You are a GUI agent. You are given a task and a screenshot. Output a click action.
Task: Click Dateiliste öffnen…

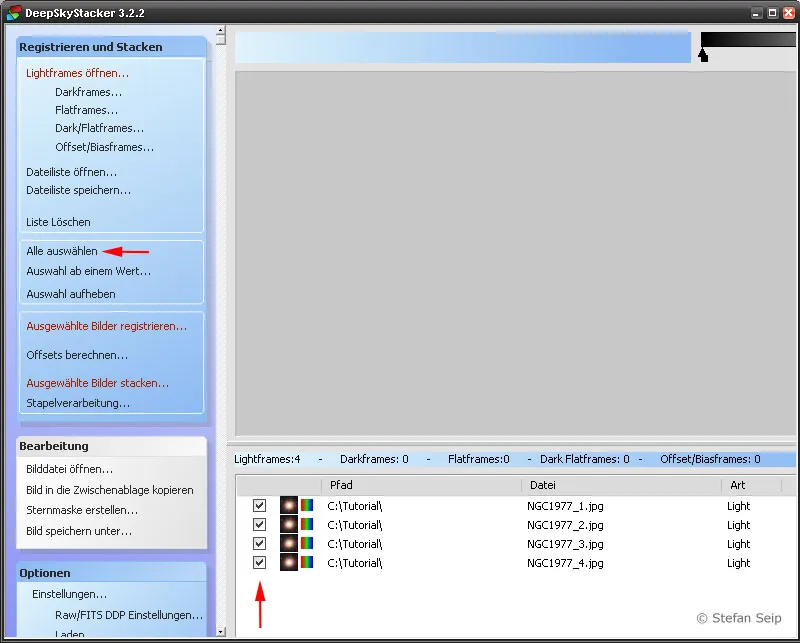pyautogui.click(x=71, y=172)
